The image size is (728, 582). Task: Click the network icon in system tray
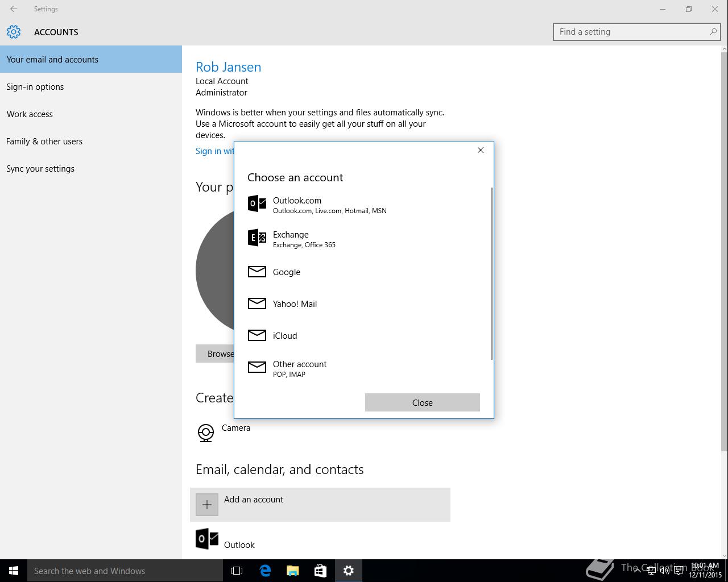(x=651, y=571)
